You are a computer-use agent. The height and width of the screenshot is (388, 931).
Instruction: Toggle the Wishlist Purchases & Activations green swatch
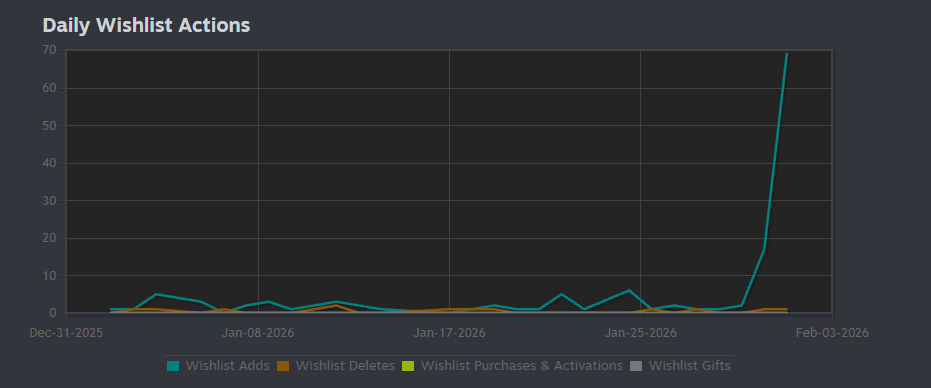tap(408, 366)
